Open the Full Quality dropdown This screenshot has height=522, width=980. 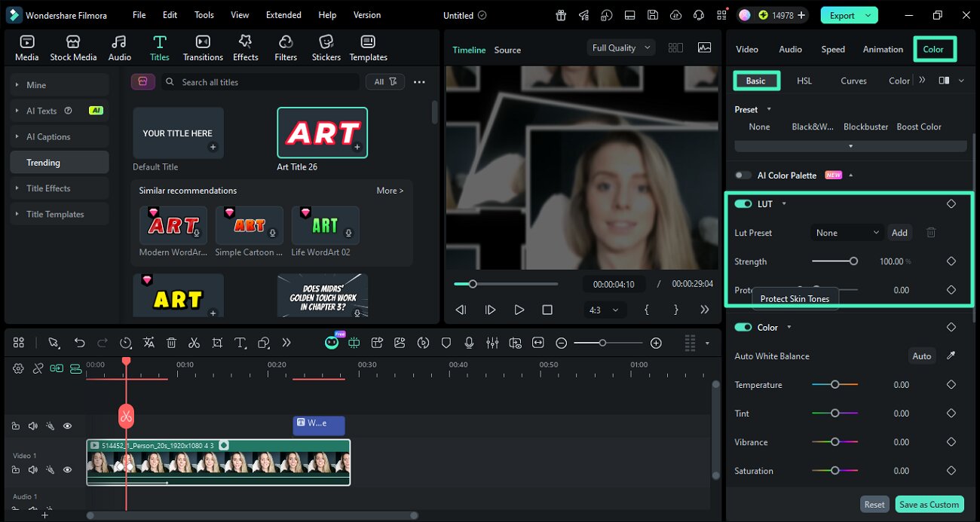coord(622,47)
